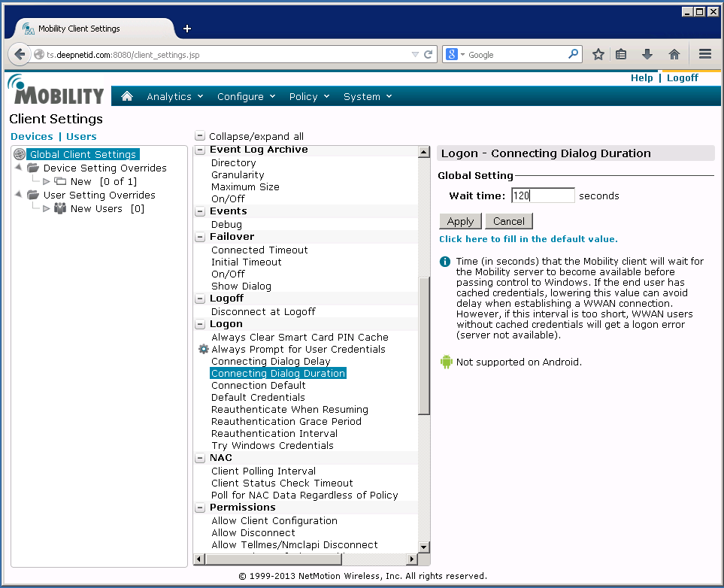This screenshot has height=588, width=724.
Task: Open the Configure dropdown menu
Action: click(246, 96)
